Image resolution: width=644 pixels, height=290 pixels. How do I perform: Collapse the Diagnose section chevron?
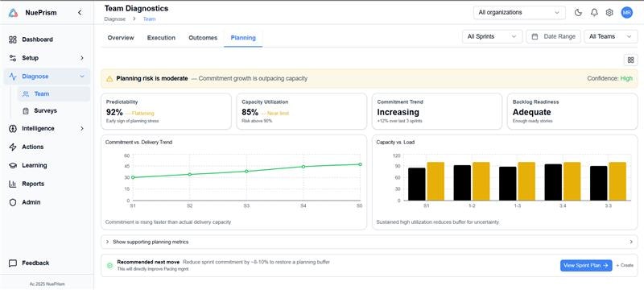(82, 77)
